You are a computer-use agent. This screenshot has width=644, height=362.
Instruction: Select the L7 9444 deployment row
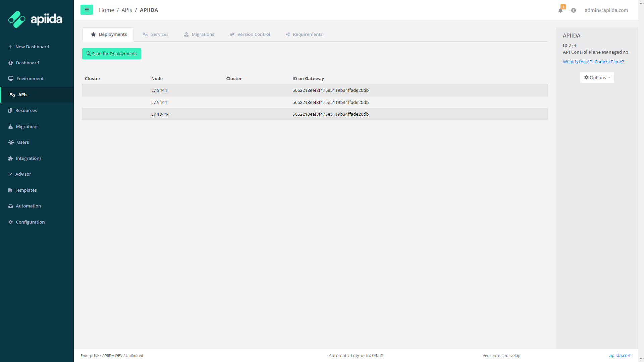tap(315, 102)
